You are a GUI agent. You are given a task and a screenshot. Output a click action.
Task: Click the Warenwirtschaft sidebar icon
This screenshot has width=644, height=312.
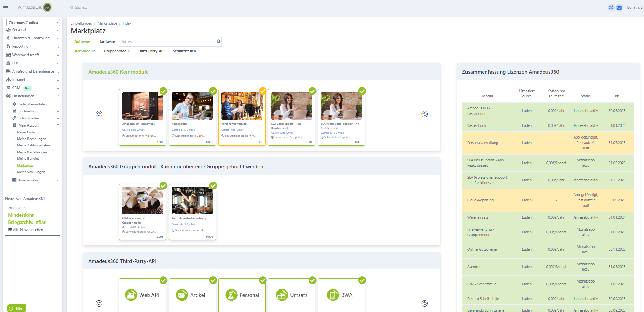click(8, 55)
